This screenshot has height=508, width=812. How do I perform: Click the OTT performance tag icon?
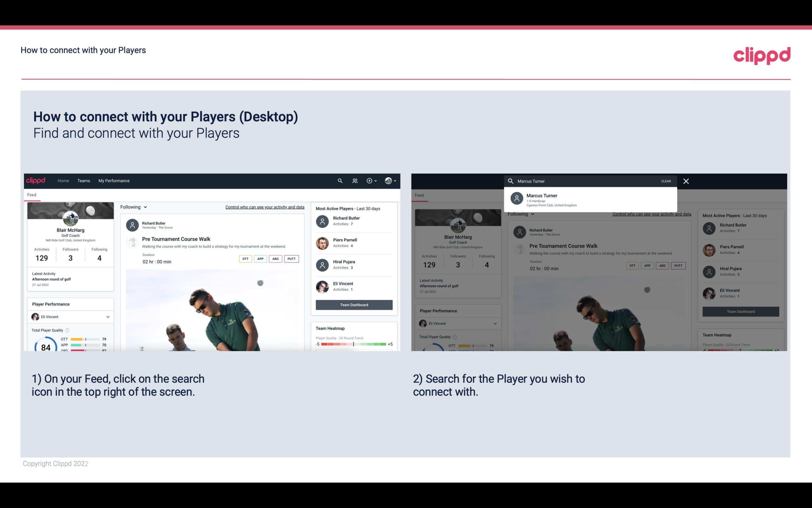244,259
